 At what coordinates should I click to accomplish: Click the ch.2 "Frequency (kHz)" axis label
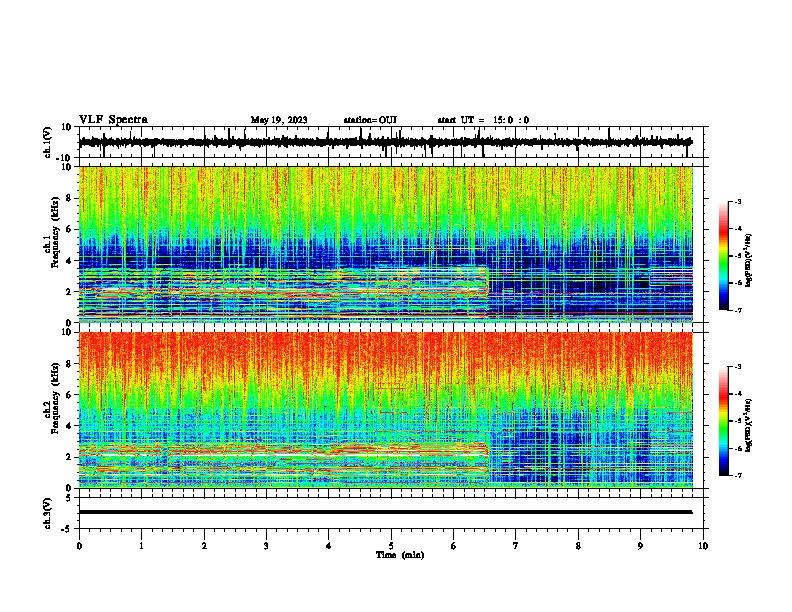pyautogui.click(x=55, y=398)
